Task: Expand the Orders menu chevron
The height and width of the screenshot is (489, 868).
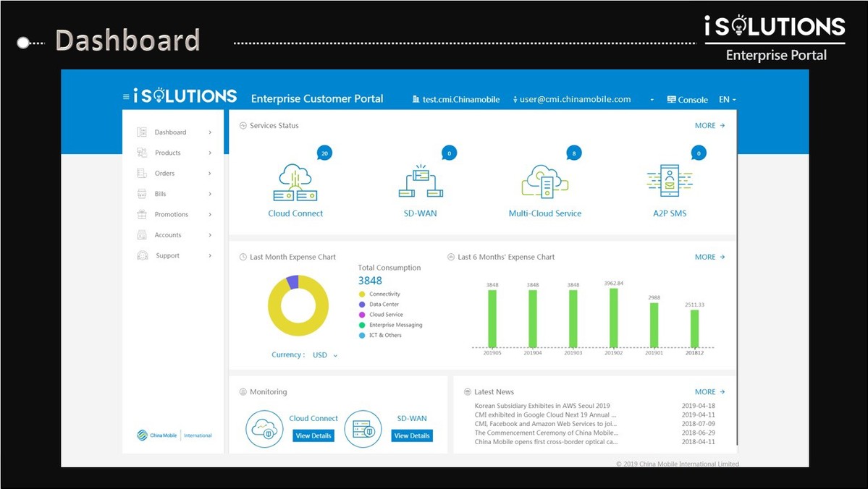Action: pyautogui.click(x=211, y=173)
